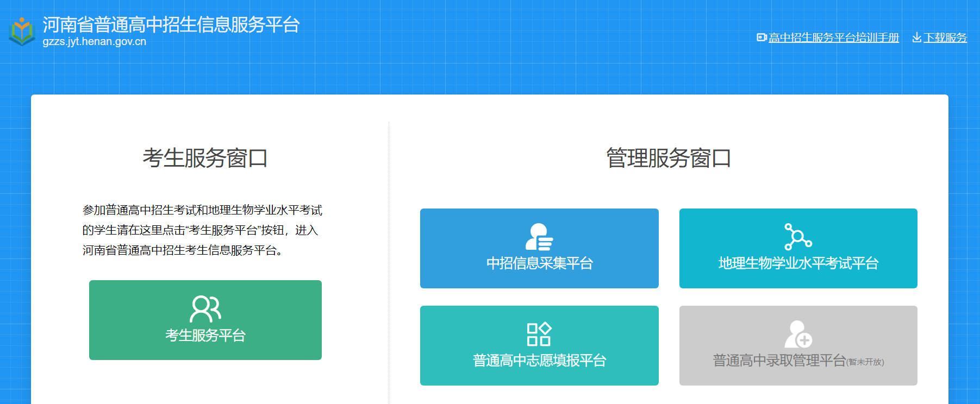This screenshot has width=980, height=404.
Task: Click the 考生服务窗口 heading
Action: (x=205, y=158)
